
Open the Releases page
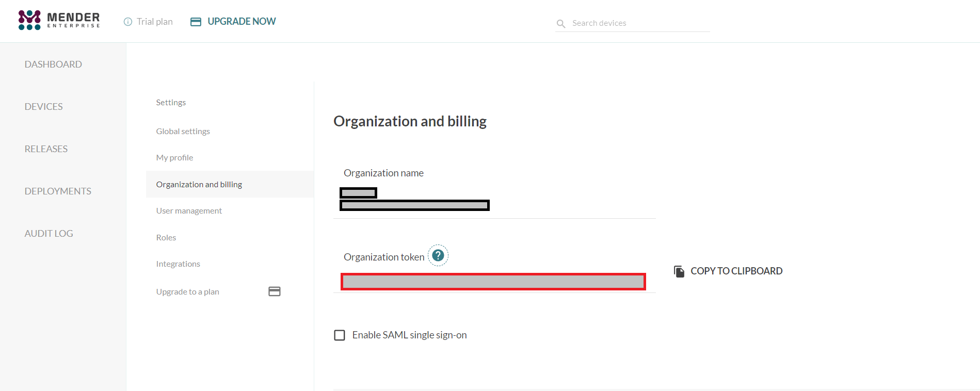46,149
